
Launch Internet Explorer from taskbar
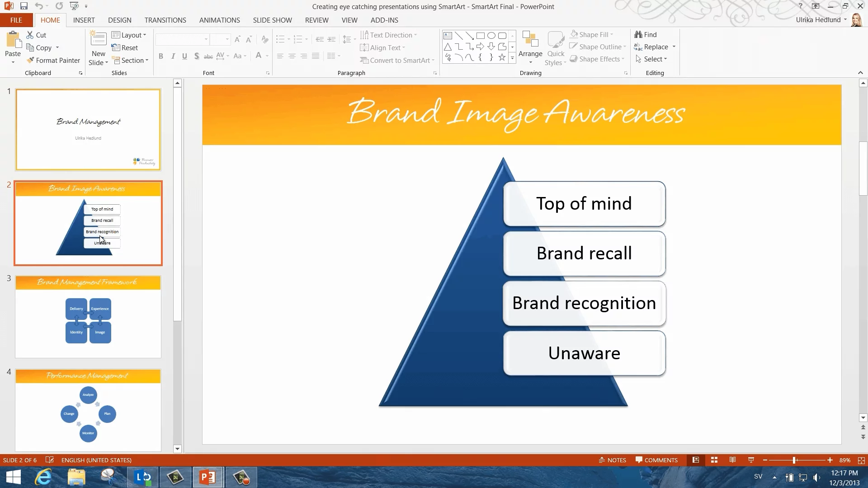click(44, 477)
